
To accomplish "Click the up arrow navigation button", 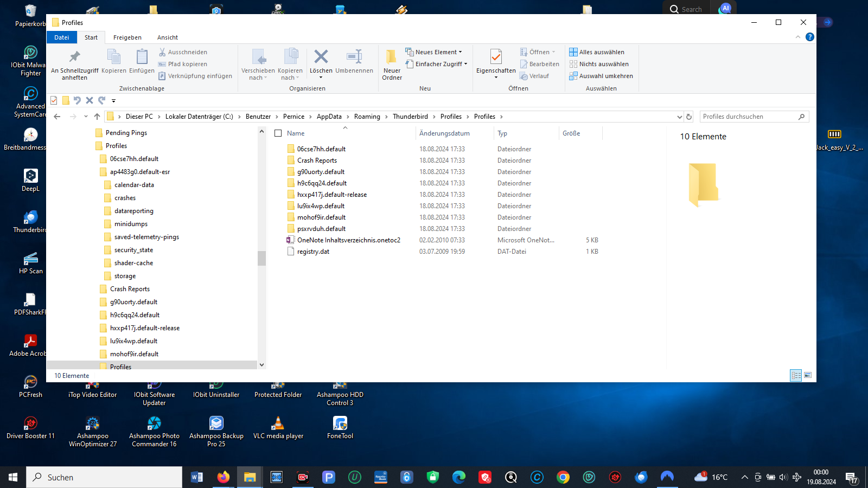I will [x=97, y=117].
